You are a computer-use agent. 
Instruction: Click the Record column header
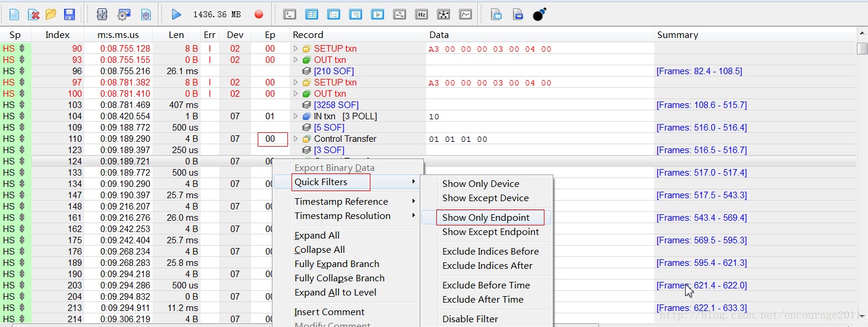(x=358, y=35)
